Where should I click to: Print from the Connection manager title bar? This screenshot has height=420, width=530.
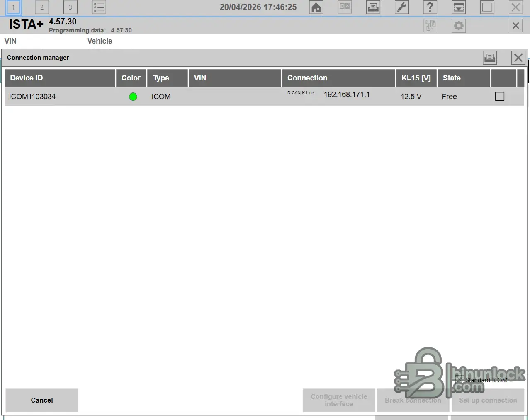click(489, 58)
